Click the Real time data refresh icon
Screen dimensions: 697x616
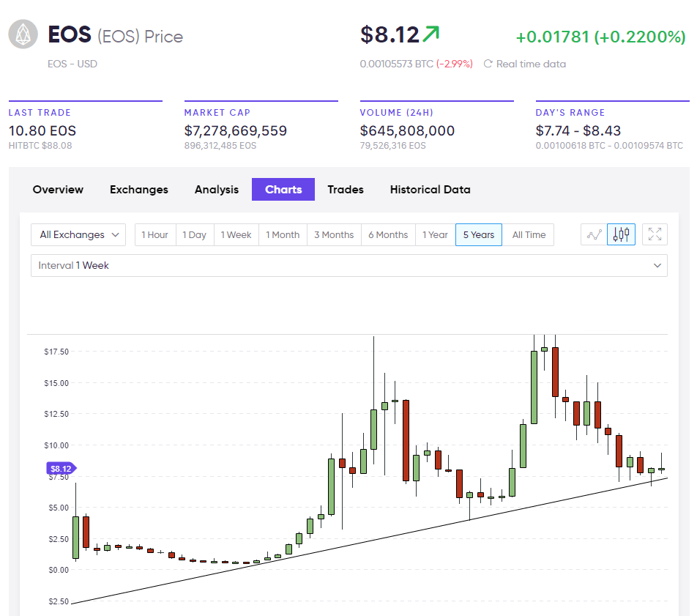(x=488, y=64)
